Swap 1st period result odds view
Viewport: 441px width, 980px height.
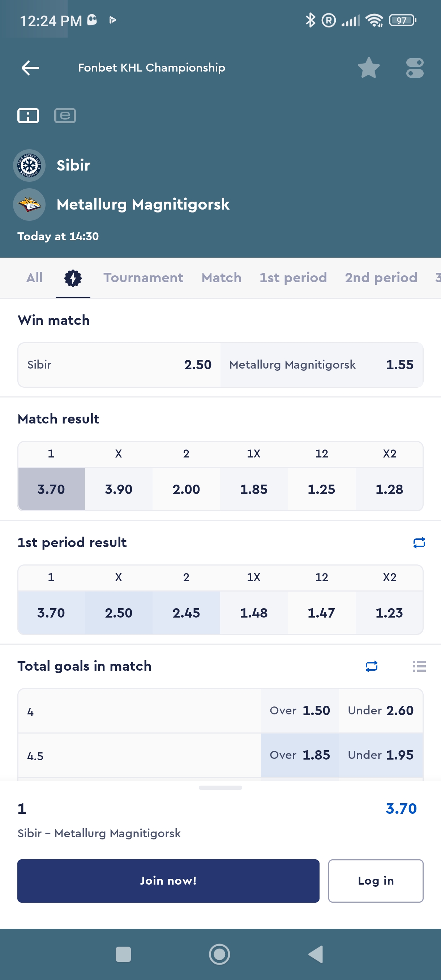(419, 542)
